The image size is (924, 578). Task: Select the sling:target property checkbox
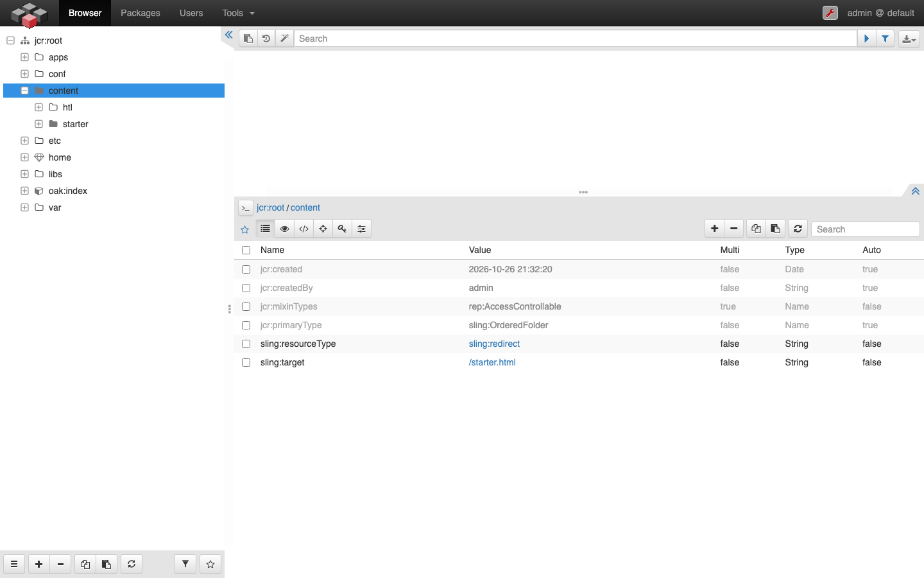(246, 362)
